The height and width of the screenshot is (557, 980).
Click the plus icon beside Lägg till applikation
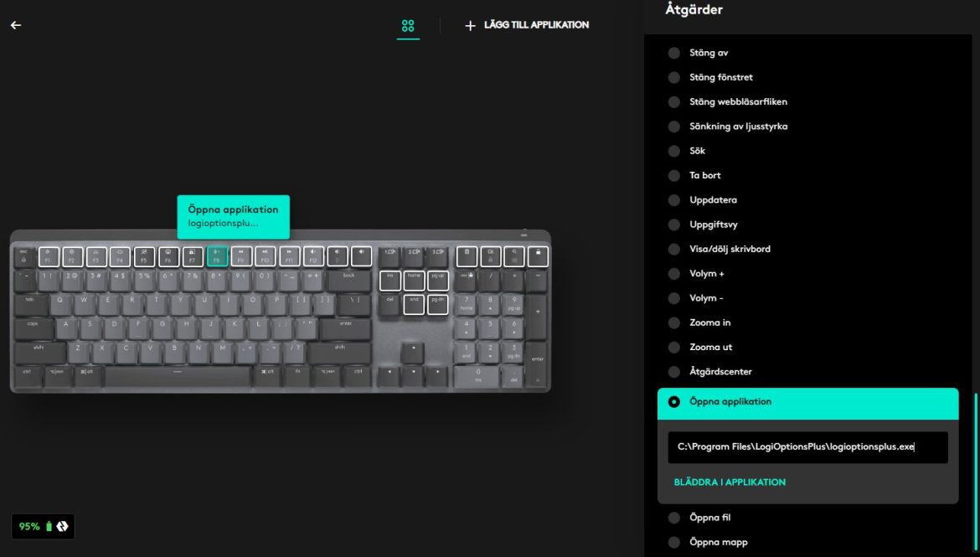pyautogui.click(x=470, y=26)
